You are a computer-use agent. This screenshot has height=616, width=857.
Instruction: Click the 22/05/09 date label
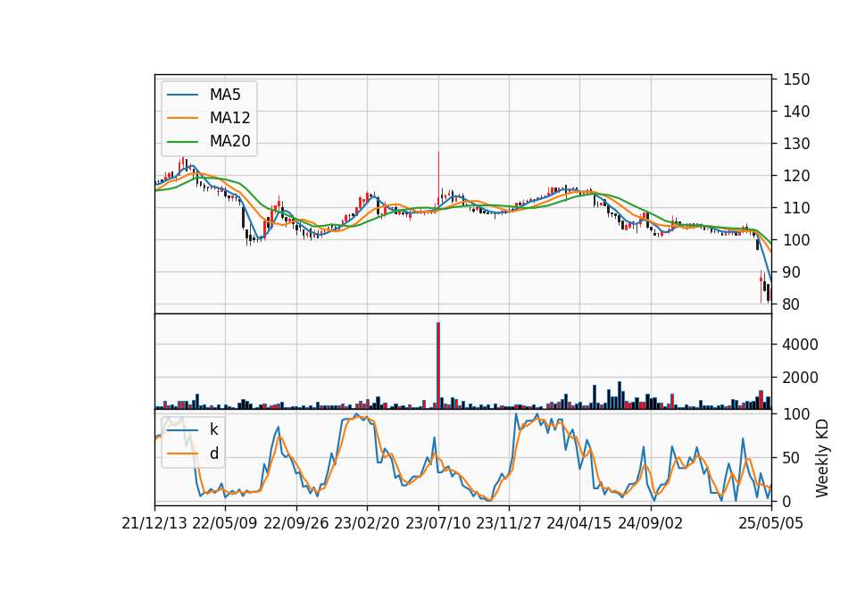pos(225,524)
